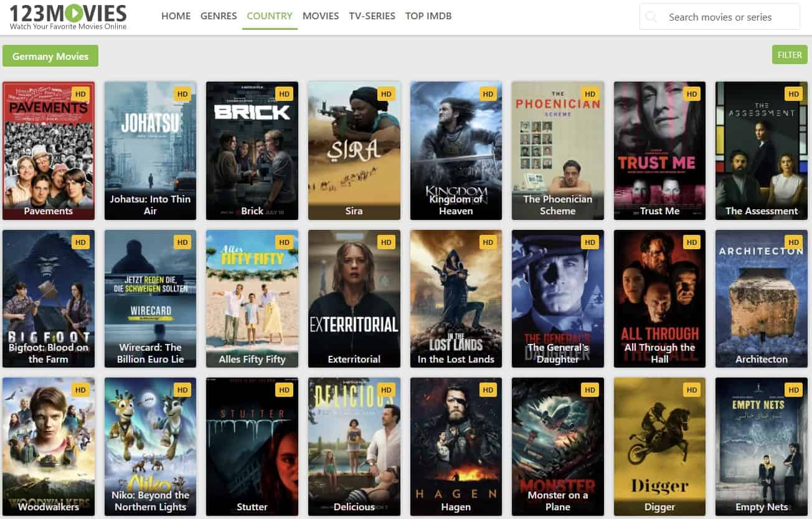
Task: Click the search magnifier icon
Action: (651, 17)
